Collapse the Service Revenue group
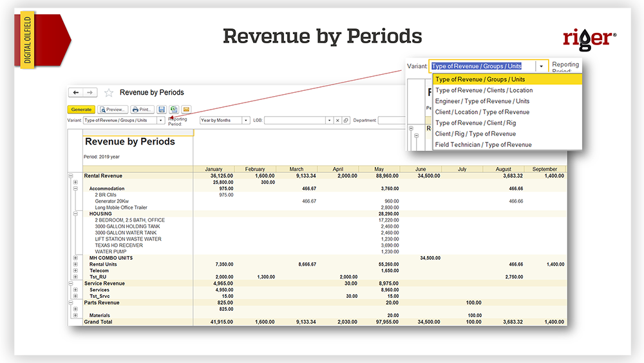 [x=70, y=284]
